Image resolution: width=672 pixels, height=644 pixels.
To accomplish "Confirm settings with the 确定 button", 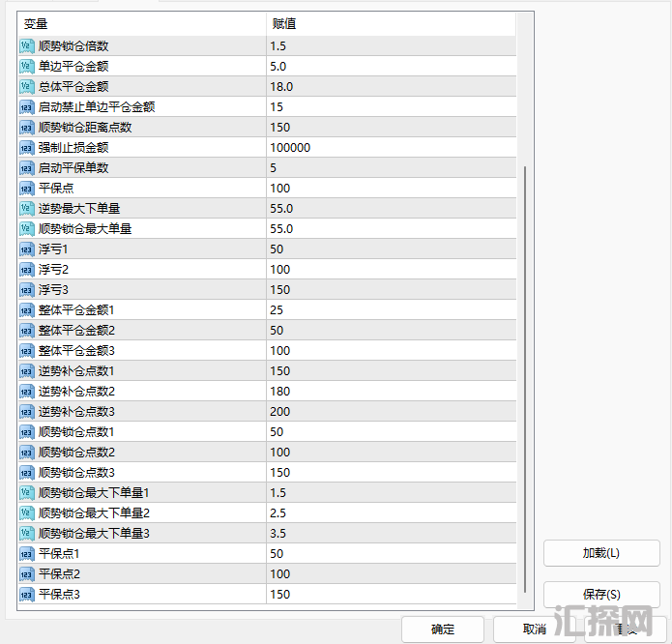I will (443, 629).
